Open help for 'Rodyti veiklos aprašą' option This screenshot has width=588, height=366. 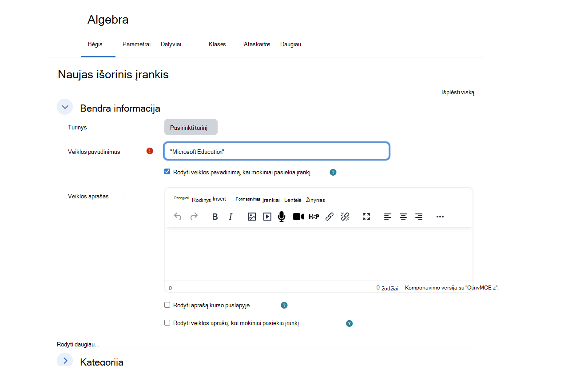coord(350,323)
